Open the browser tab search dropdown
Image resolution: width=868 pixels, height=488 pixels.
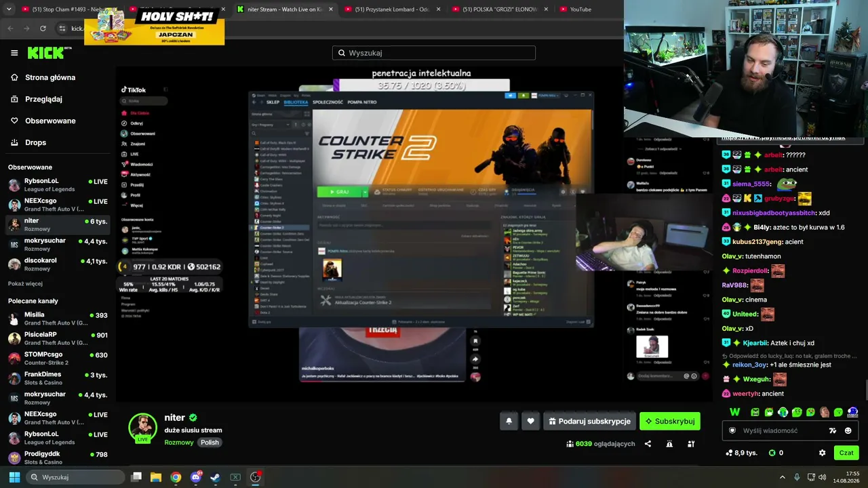tap(7, 9)
